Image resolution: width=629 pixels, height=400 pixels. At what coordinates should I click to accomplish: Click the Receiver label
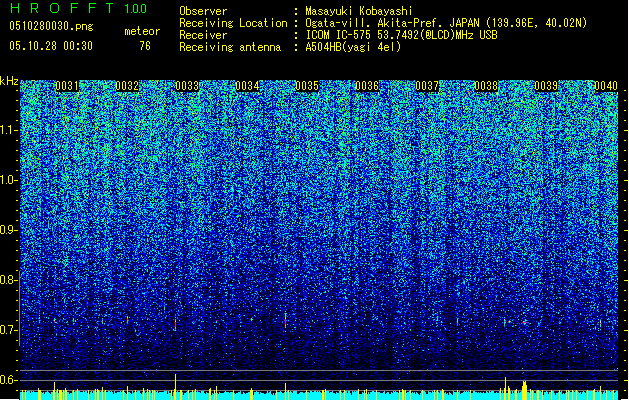pyautogui.click(x=203, y=35)
